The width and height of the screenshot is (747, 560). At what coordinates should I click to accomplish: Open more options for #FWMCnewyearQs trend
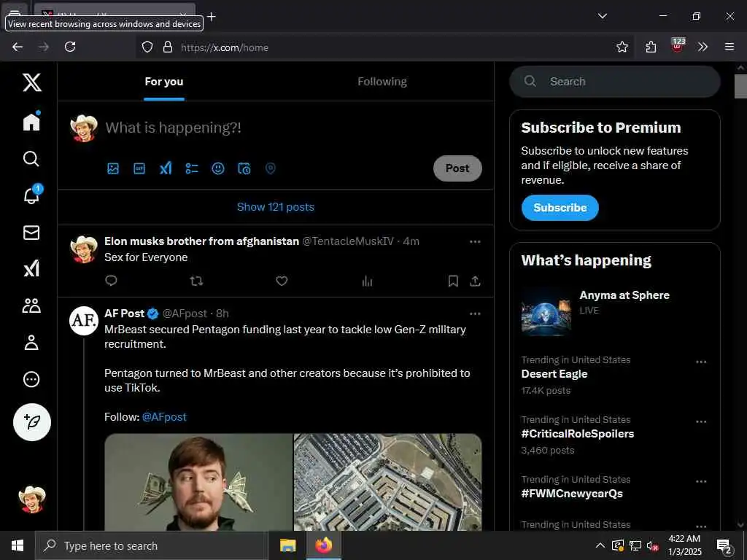pos(701,481)
